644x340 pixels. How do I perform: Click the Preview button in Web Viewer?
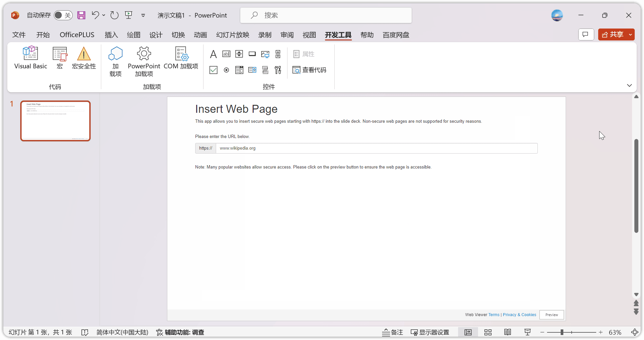coord(551,315)
